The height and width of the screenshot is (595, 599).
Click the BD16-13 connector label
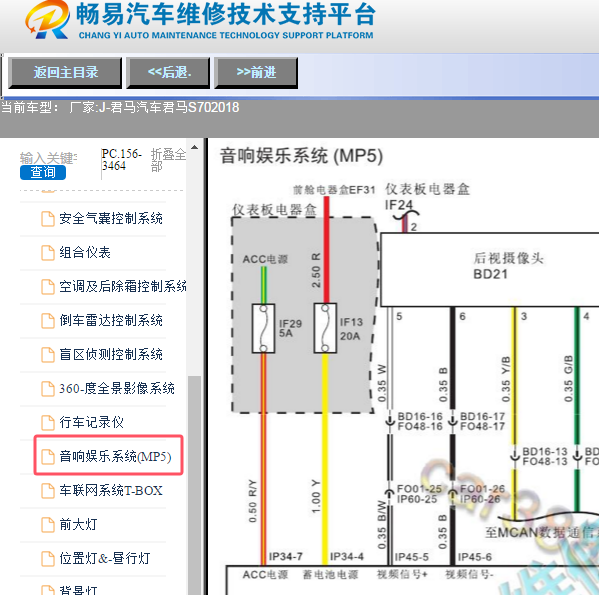tap(545, 451)
